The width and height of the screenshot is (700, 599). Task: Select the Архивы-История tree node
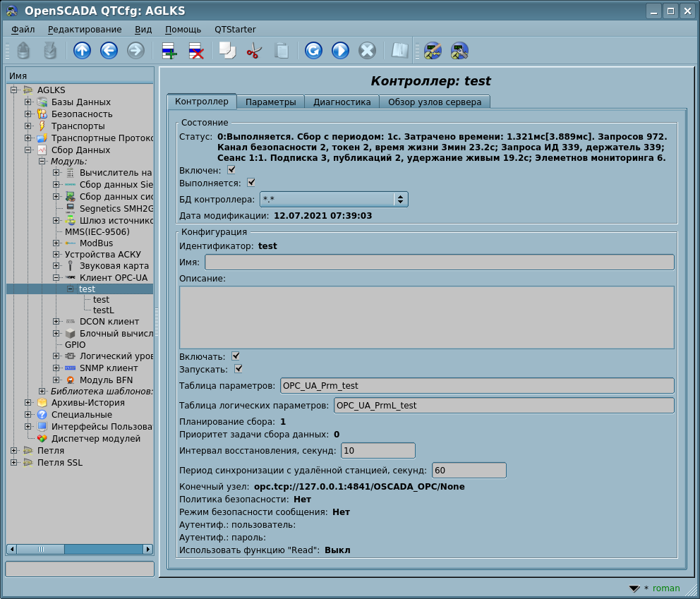tap(88, 403)
